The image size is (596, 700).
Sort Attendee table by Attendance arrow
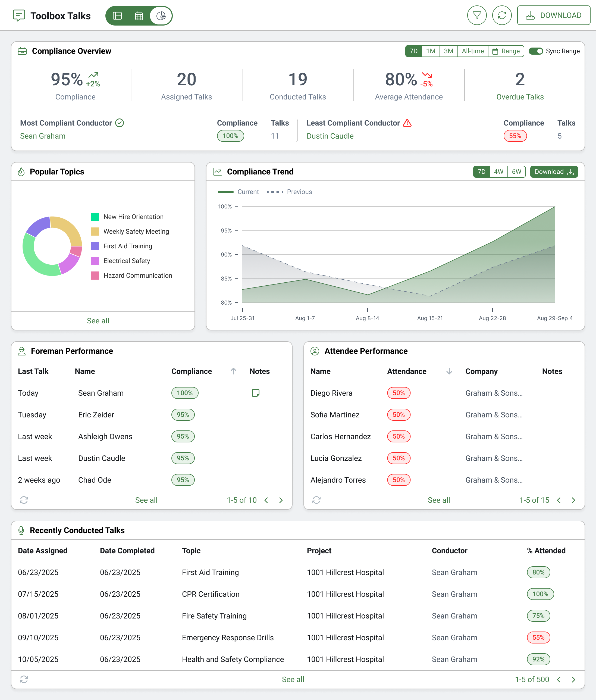[449, 371]
